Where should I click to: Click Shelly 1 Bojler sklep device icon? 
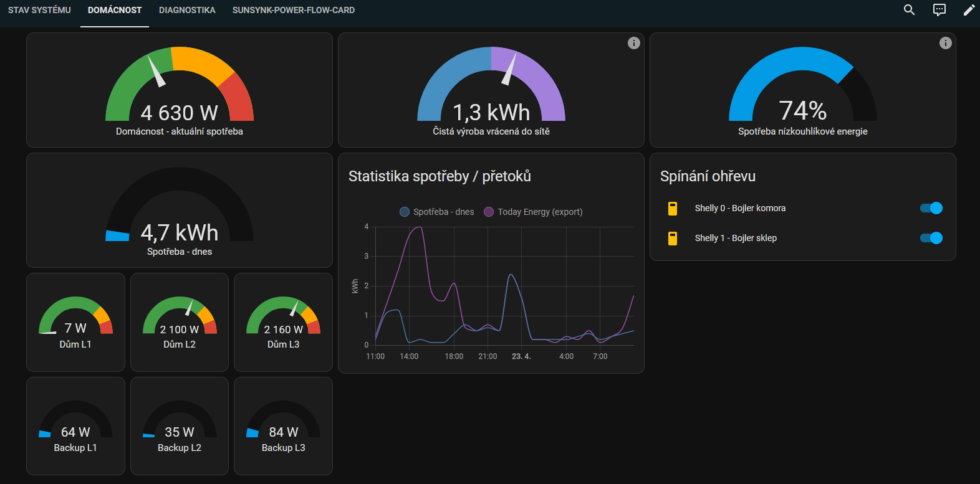point(673,238)
